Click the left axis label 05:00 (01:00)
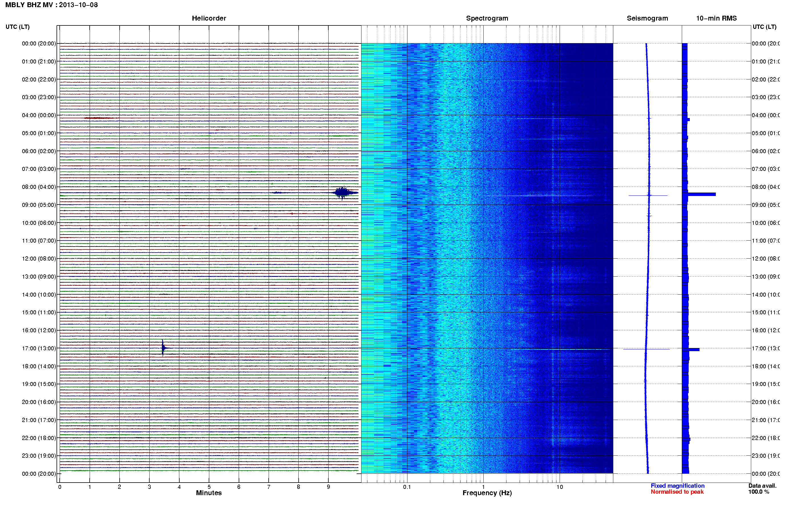The image size is (812, 508). (39, 133)
